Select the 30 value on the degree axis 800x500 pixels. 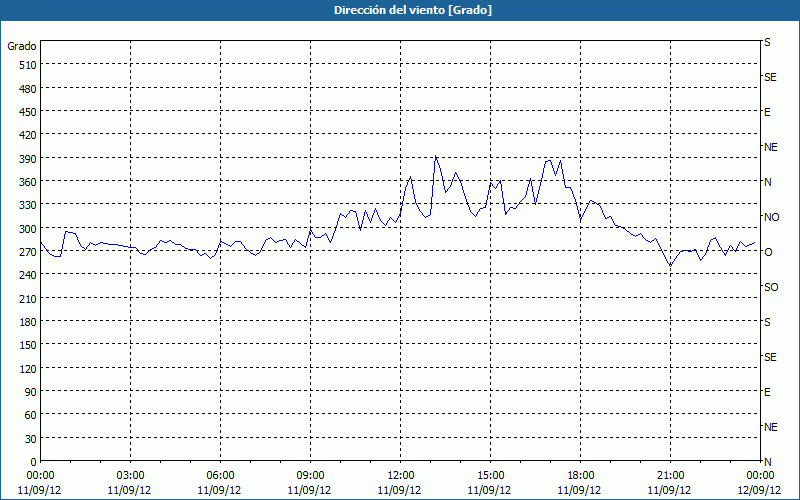pyautogui.click(x=31, y=439)
